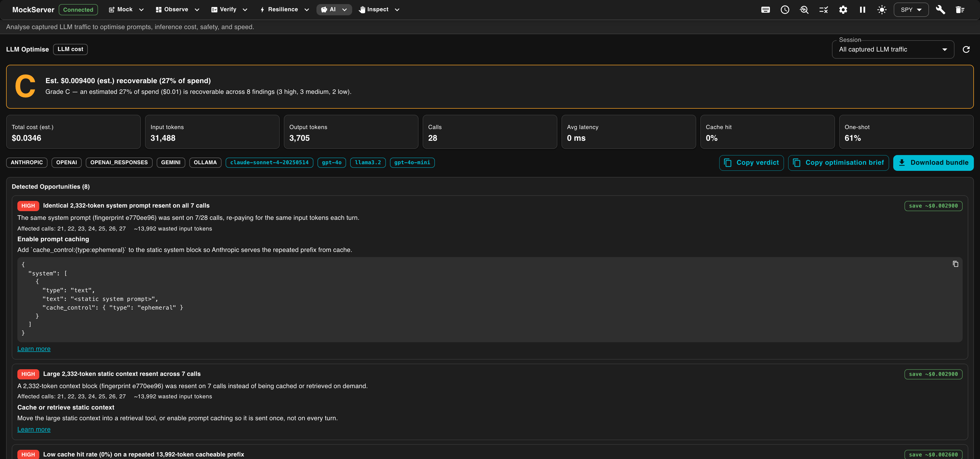The width and height of the screenshot is (980, 459).
Task: Open Learn more under Enable prompt caching
Action: (33, 349)
